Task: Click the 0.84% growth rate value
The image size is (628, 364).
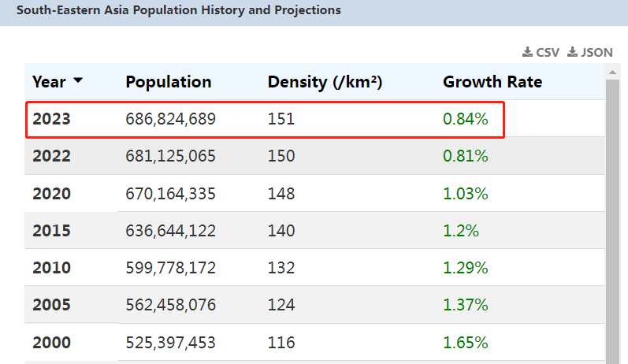Action: (466, 120)
